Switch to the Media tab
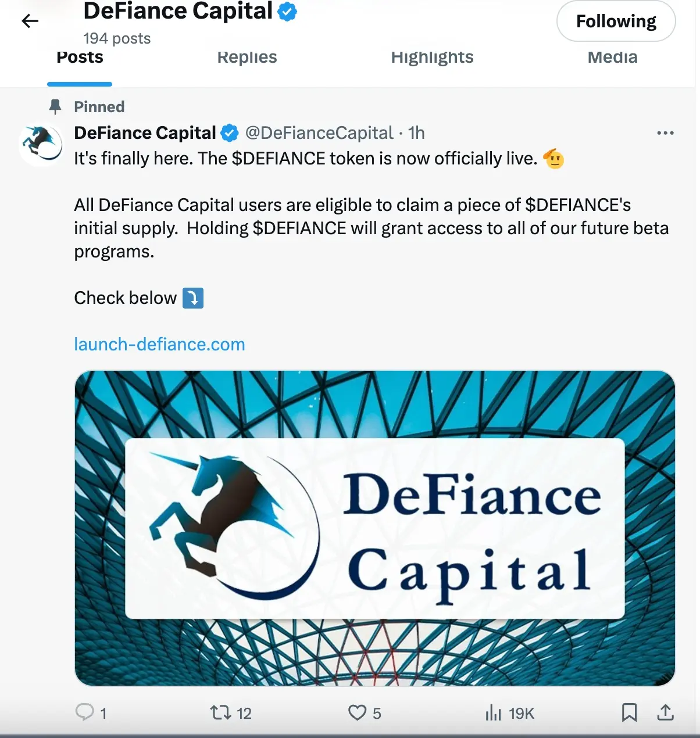Viewport: 700px width, 738px height. point(612,57)
